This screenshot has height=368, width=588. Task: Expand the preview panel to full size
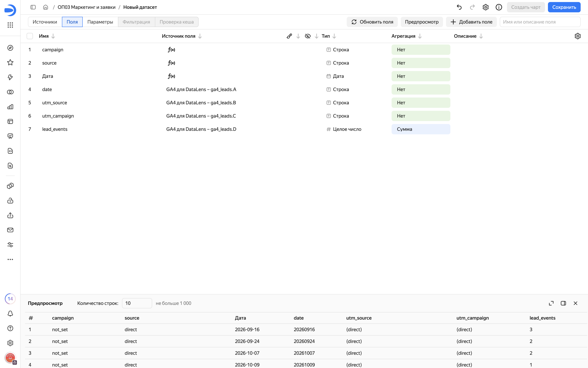tap(551, 303)
